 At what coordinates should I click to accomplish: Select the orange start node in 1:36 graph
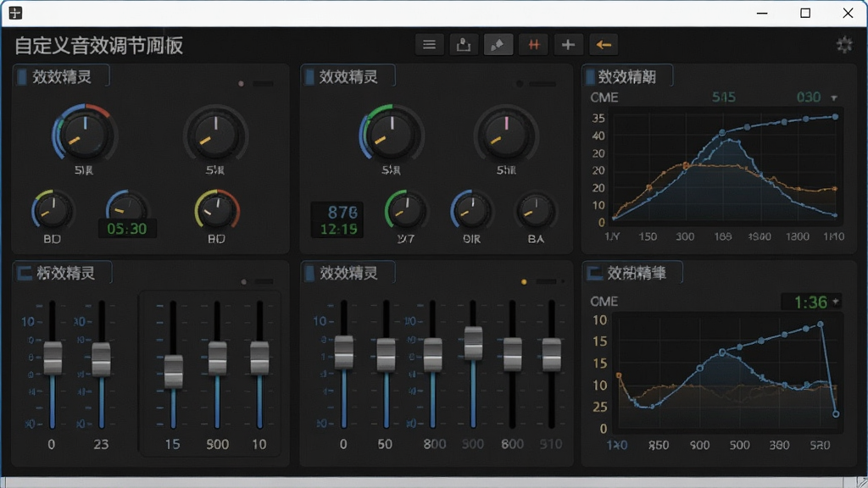(x=619, y=375)
